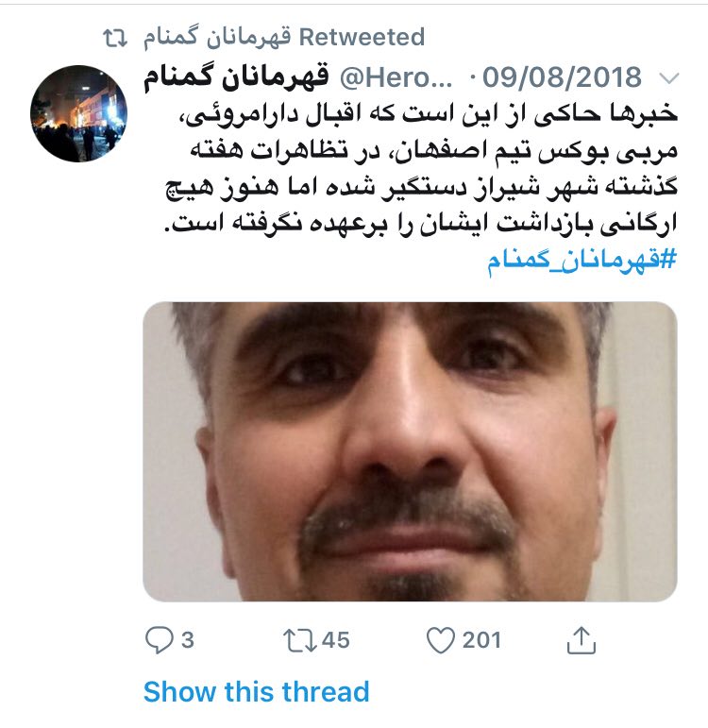Click the gray "Retweeted" word at top
Viewport: 708px width, 728px height.
(x=362, y=37)
